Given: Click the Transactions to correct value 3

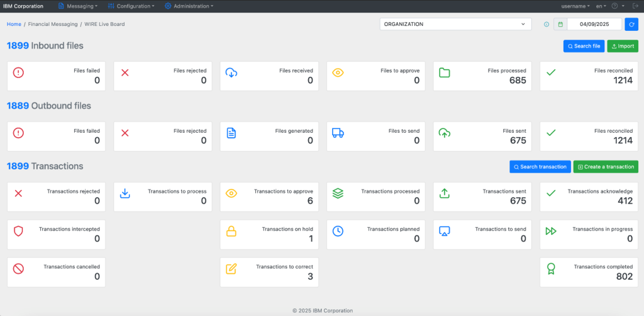Looking at the screenshot, I should (x=310, y=276).
